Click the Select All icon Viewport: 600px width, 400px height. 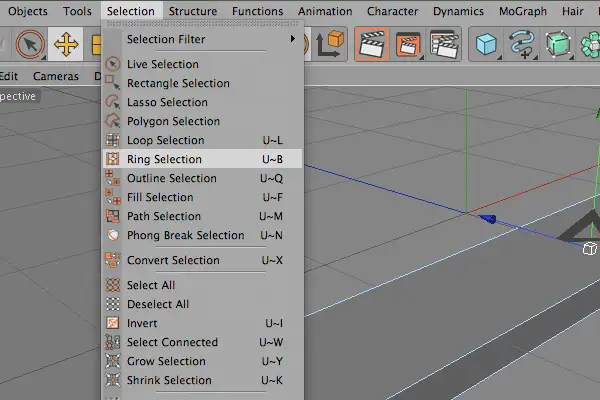click(112, 285)
